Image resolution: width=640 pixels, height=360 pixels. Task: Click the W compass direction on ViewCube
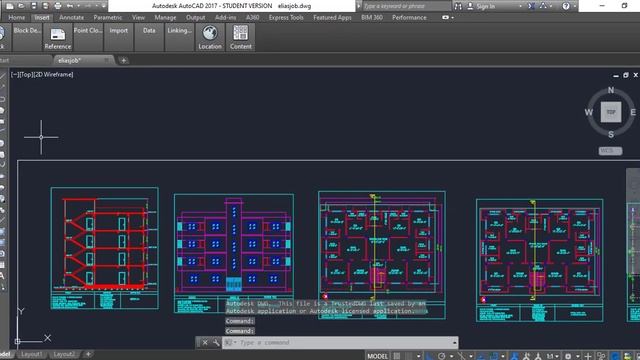tap(589, 112)
